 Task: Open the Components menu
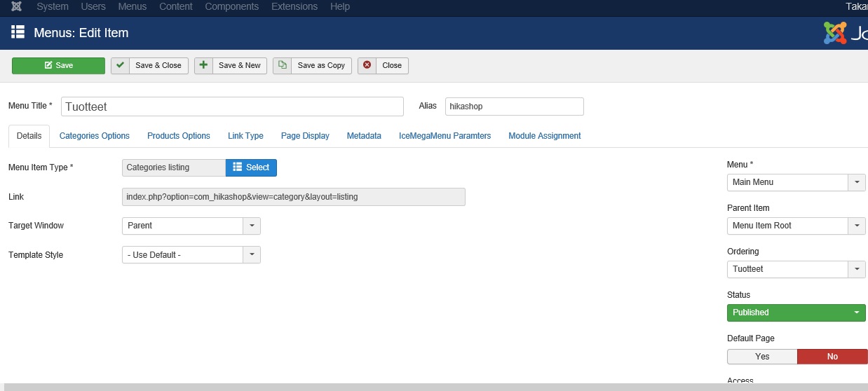point(231,6)
